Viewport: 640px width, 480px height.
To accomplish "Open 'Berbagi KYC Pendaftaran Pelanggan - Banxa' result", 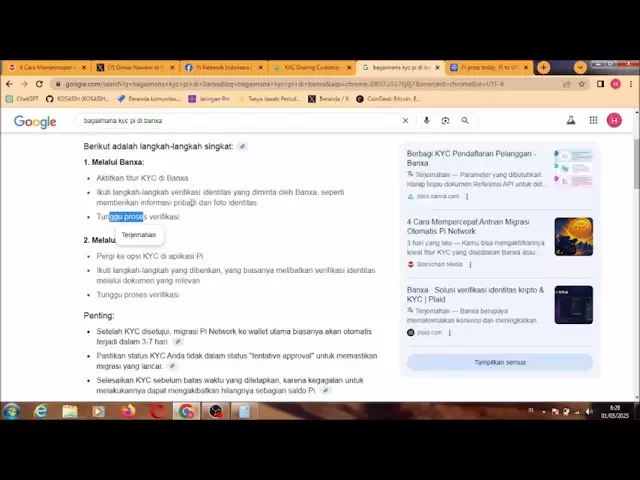I will click(x=471, y=158).
